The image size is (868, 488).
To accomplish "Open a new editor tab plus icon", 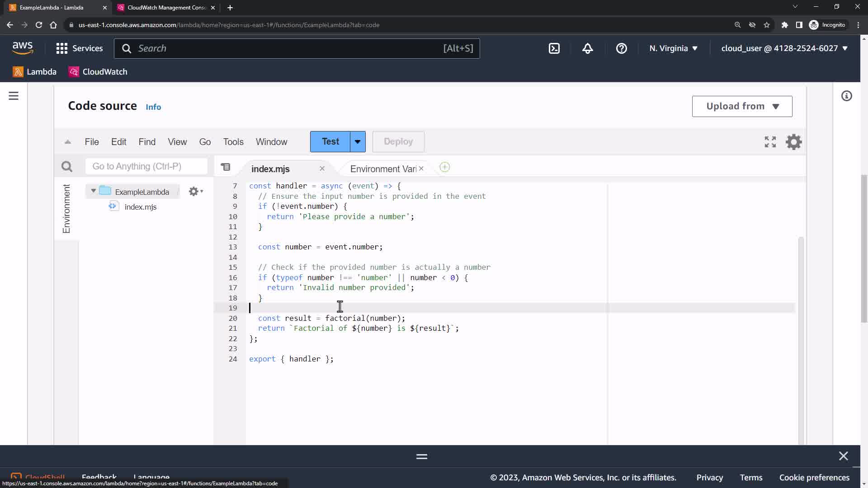I will (444, 167).
